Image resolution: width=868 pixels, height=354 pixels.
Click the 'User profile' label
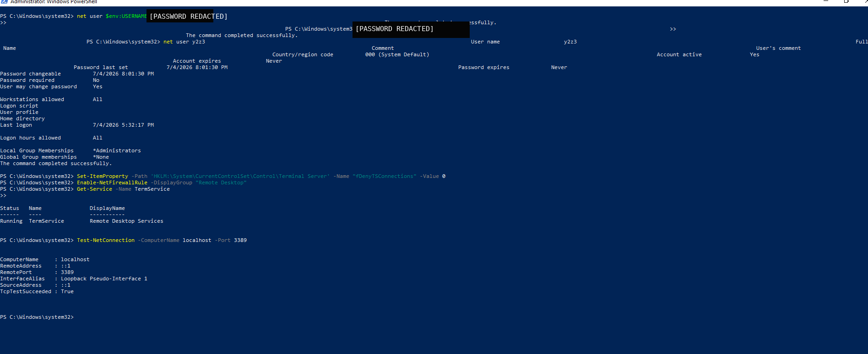coord(19,112)
